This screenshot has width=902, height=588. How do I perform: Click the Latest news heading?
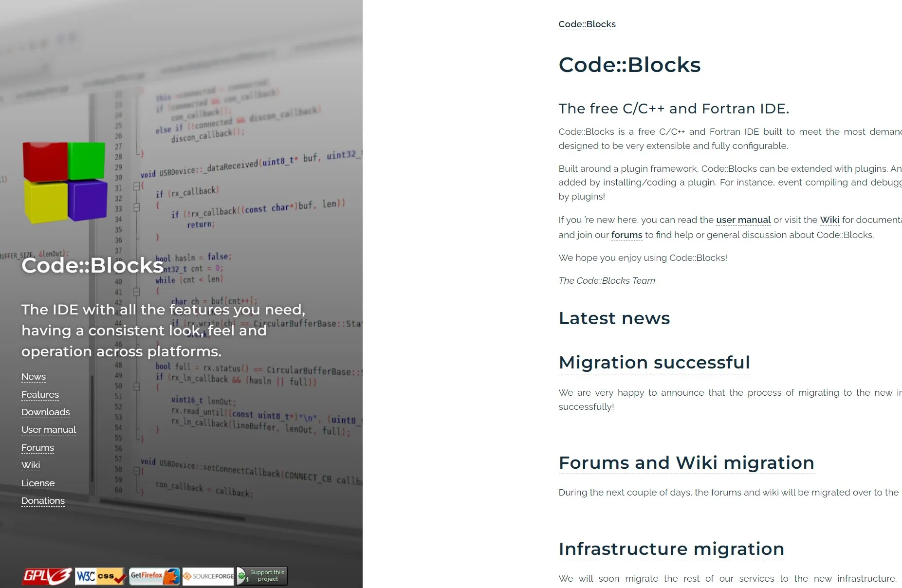tap(614, 318)
